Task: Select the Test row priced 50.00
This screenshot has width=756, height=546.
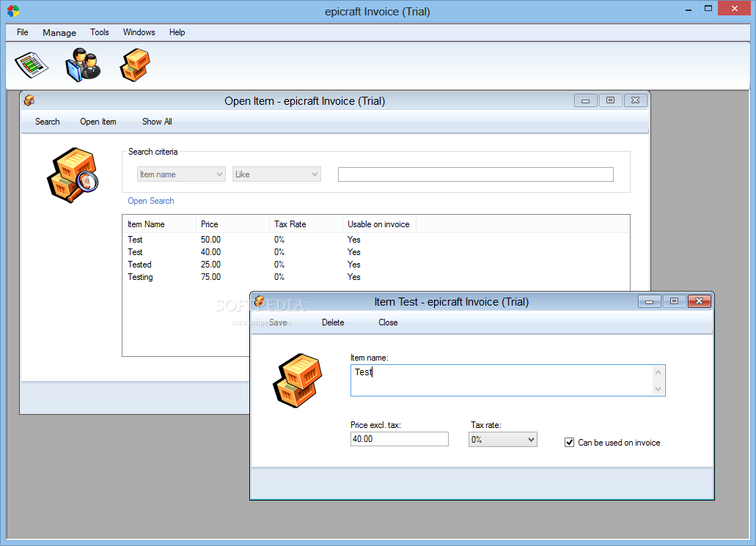Action: tap(376, 240)
